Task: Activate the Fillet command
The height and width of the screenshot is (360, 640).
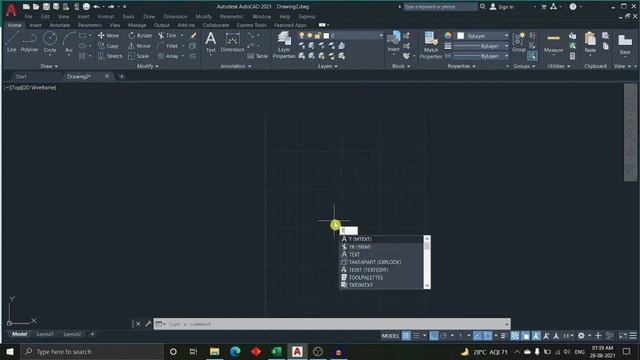Action: (x=168, y=46)
